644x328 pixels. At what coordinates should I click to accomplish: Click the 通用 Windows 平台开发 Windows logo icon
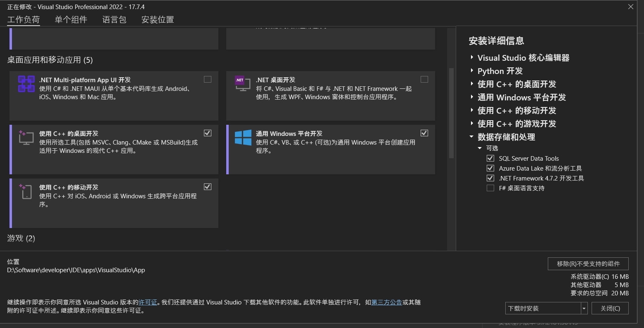(243, 138)
